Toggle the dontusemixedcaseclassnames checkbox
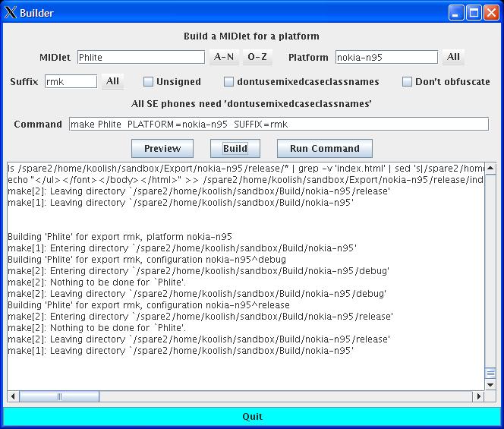This screenshot has height=429, width=504. (229, 82)
